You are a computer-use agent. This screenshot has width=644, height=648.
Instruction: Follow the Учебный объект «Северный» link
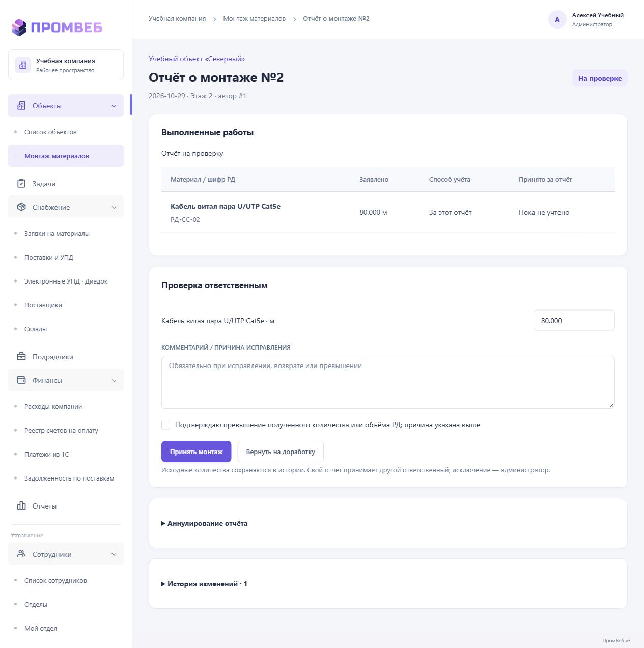197,59
